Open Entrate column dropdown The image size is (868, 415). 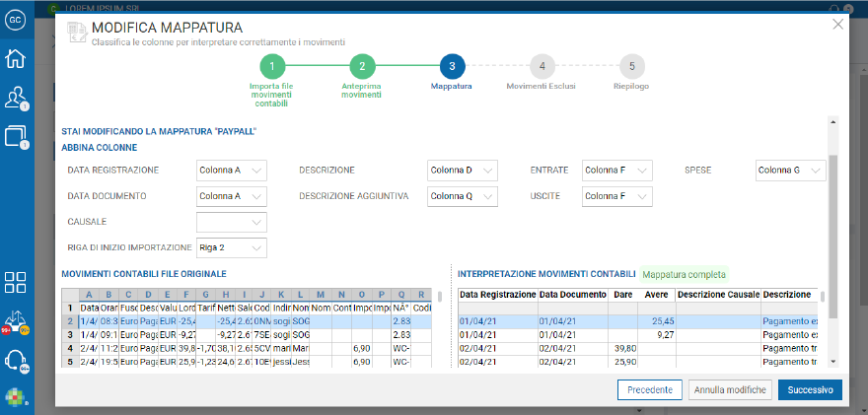(x=617, y=171)
